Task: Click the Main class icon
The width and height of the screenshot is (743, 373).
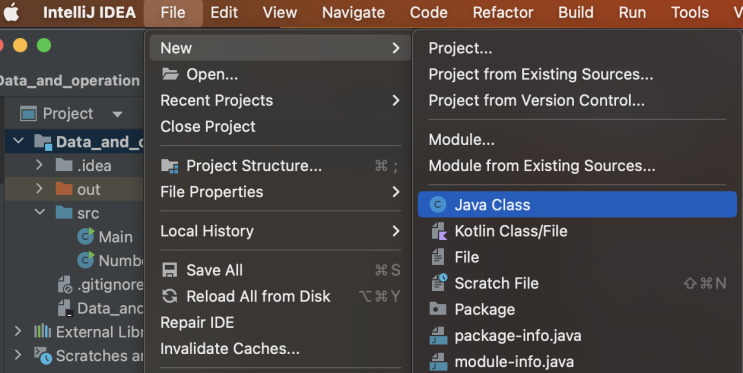Action: [86, 236]
